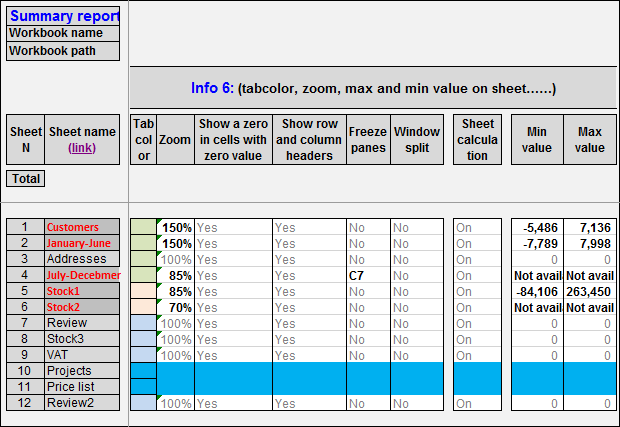The height and width of the screenshot is (427, 620).
Task: Click Show row and column headers header
Action: (x=309, y=140)
